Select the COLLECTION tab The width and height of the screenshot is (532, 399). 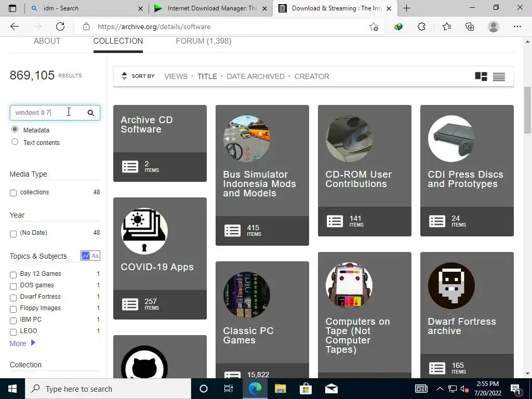pyautogui.click(x=118, y=41)
